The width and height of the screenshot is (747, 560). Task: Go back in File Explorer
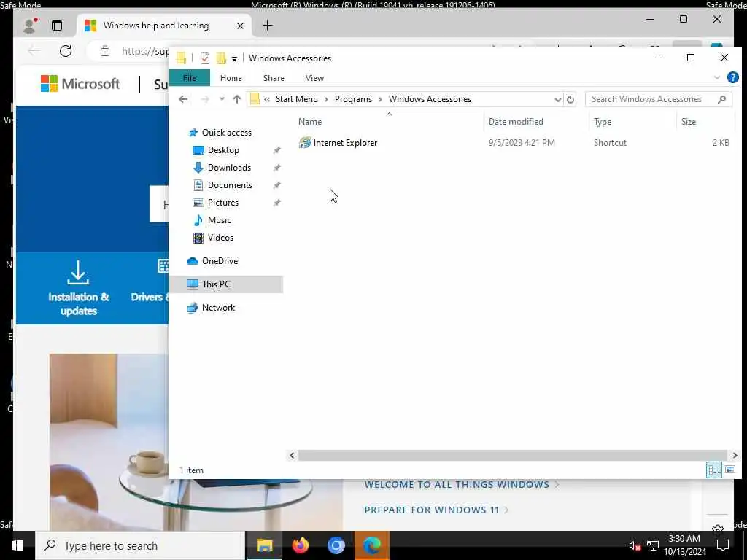(x=183, y=99)
